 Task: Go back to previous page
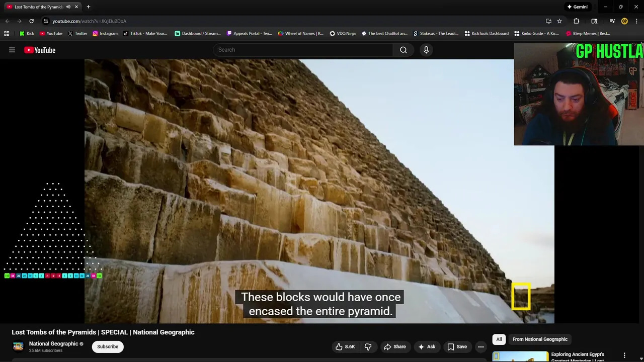7,21
